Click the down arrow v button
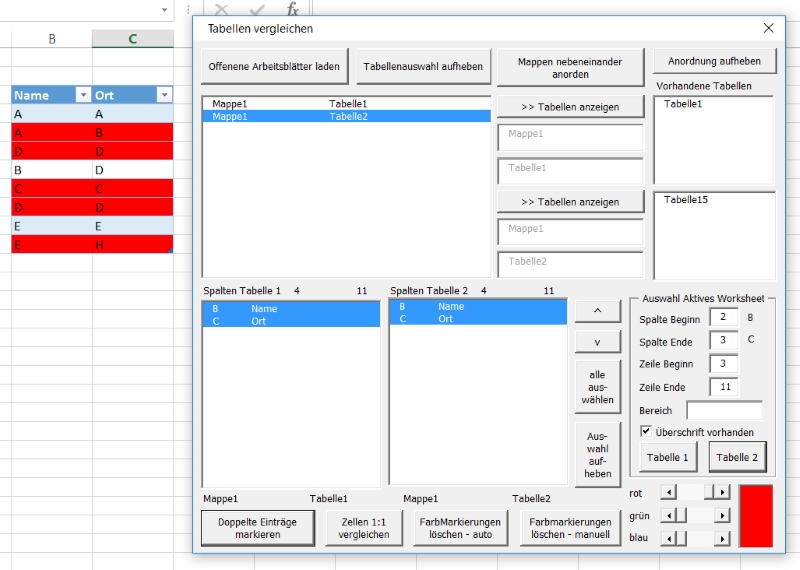This screenshot has width=800, height=570. (x=598, y=342)
